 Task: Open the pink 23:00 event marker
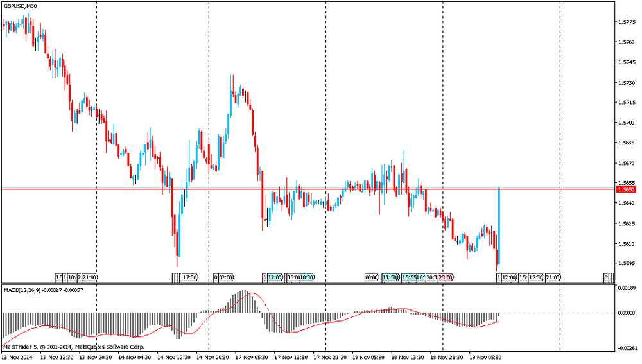tap(446, 277)
